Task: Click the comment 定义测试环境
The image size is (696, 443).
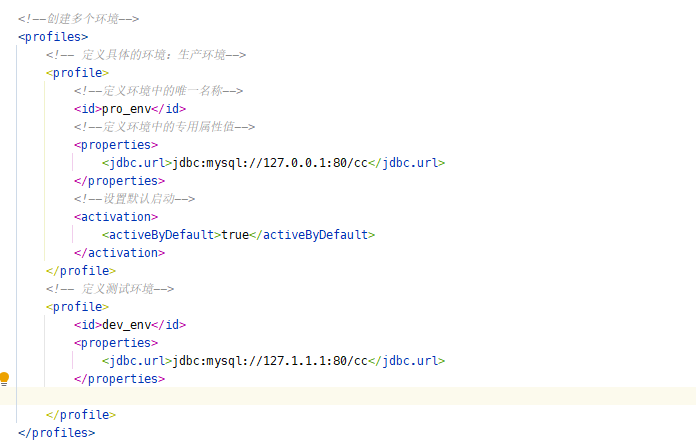Action: pyautogui.click(x=110, y=289)
